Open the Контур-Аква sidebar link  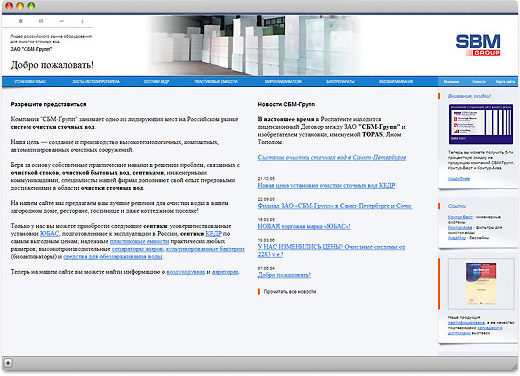(460, 228)
